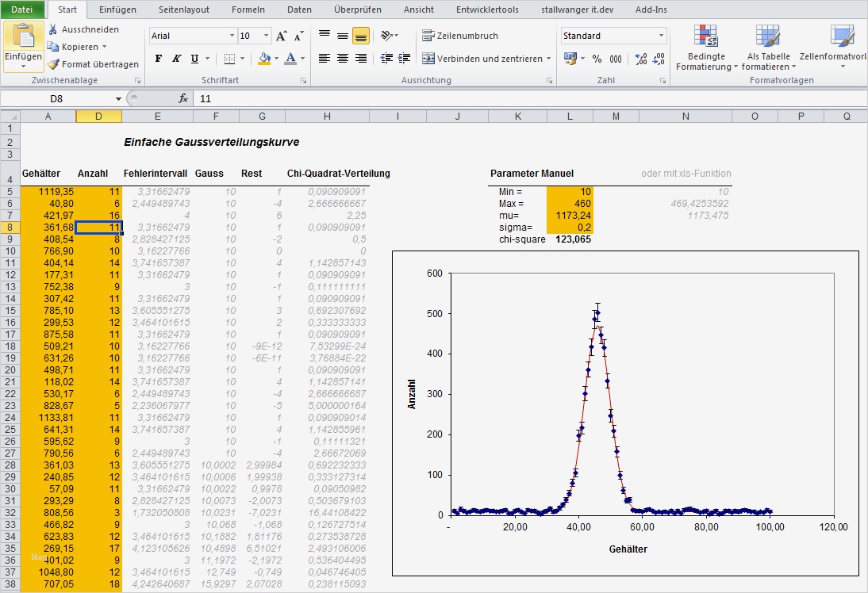Increase font size with the large A icon
Image resolution: width=868 pixels, height=593 pixels.
point(282,36)
